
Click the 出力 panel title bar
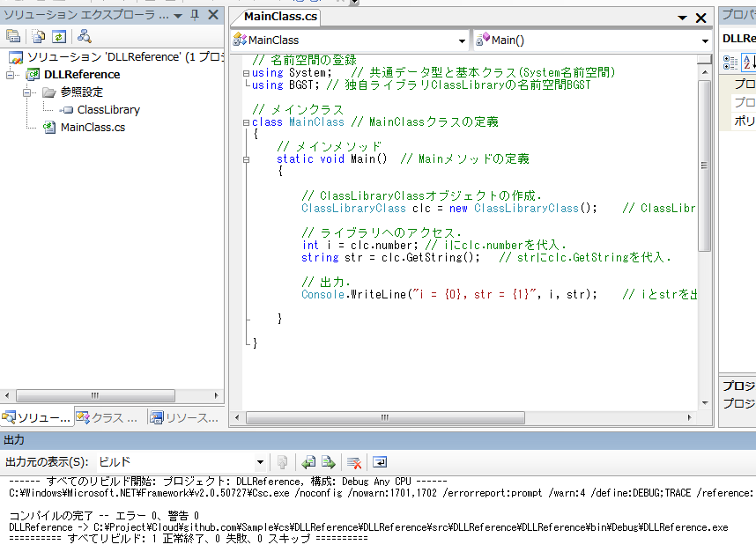[378, 440]
